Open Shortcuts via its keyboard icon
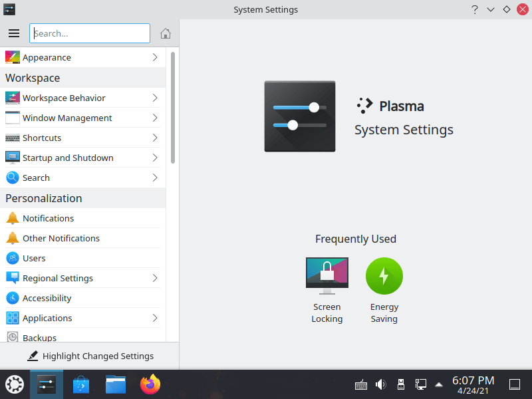This screenshot has width=532, height=399. [13, 138]
